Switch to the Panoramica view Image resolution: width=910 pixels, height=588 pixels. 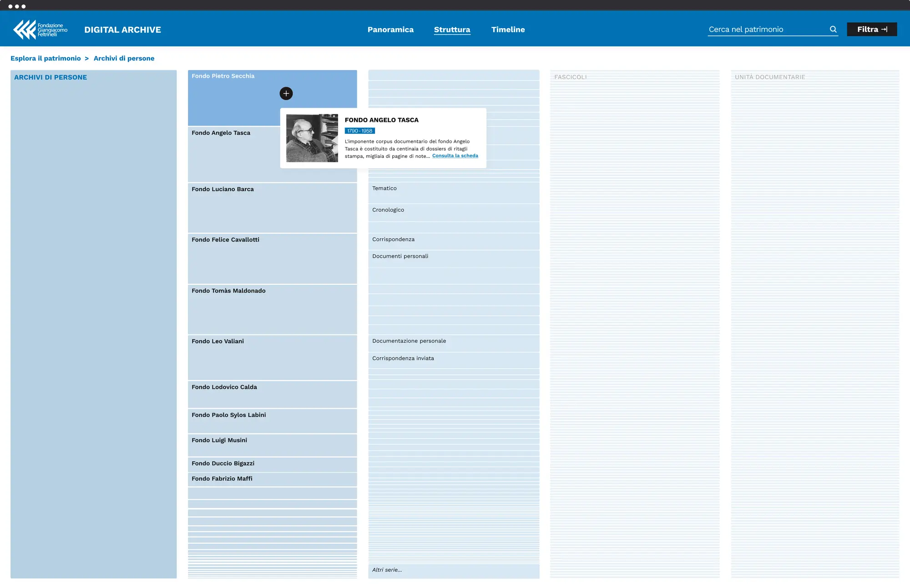[390, 30]
